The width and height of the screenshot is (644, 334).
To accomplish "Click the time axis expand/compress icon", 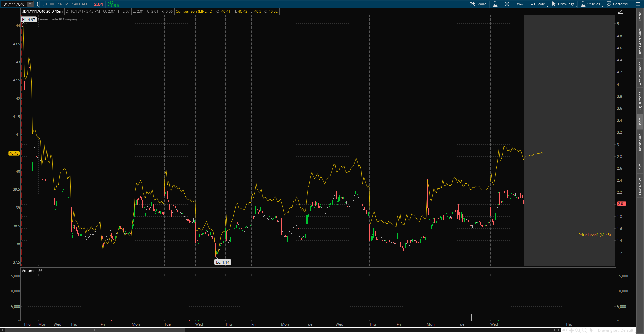I will (565, 330).
